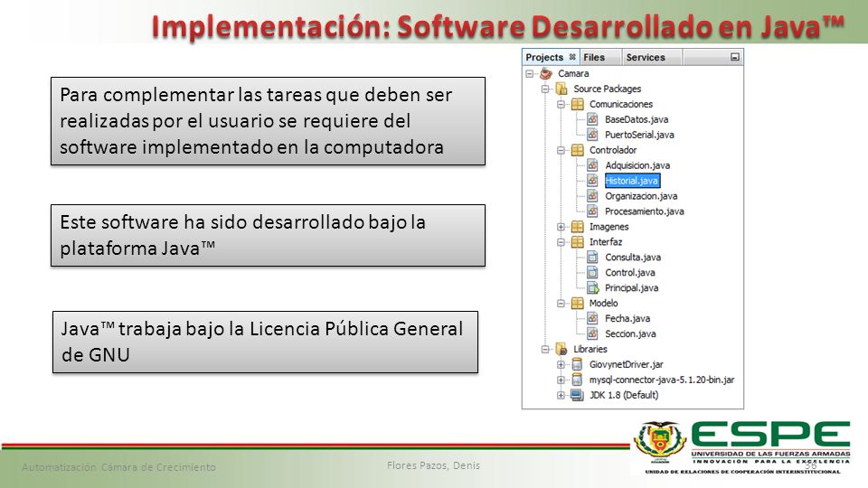Minimize the Projects panel window
The width and height of the screenshot is (868, 488).
tap(734, 57)
